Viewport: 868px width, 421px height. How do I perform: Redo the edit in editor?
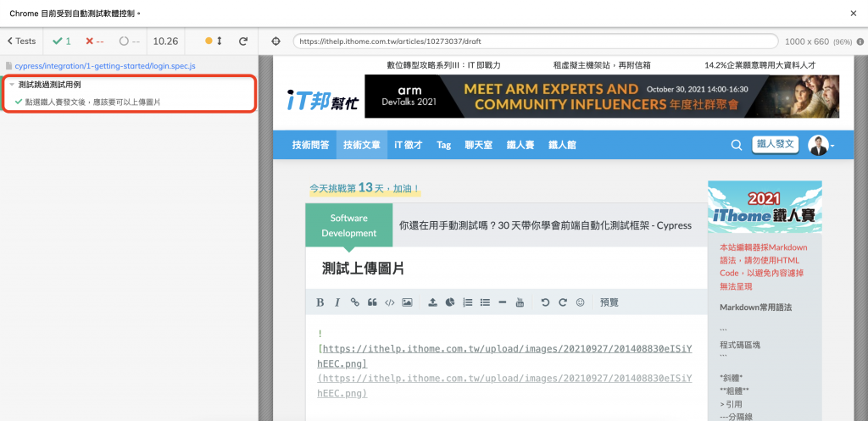563,302
